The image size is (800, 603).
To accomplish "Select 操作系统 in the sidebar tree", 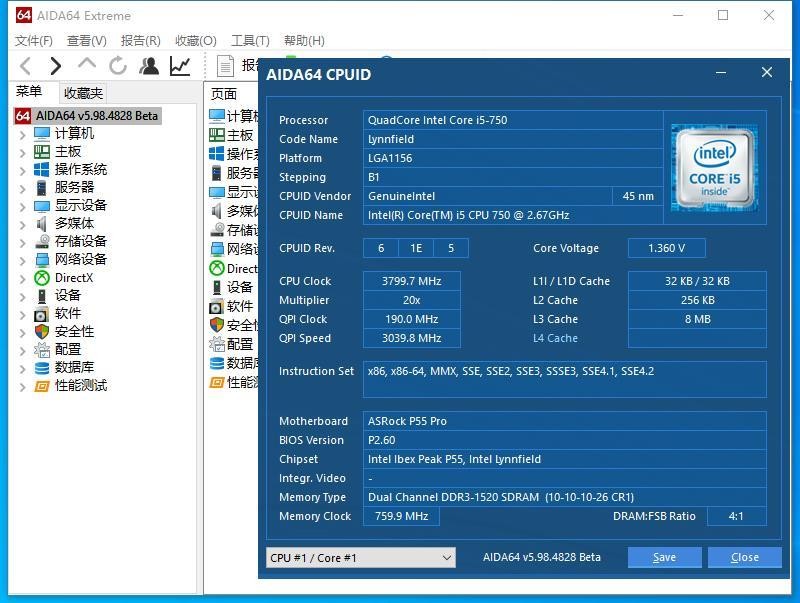I will tap(81, 169).
